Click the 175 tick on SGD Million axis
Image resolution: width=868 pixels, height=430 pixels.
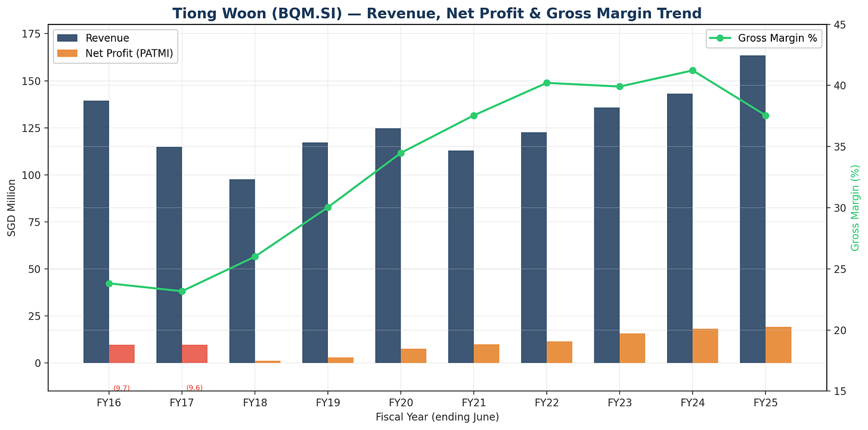pyautogui.click(x=33, y=34)
